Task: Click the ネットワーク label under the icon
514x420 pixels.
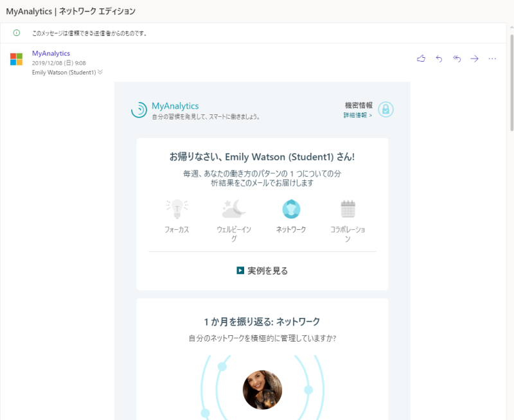Action: [x=291, y=229]
